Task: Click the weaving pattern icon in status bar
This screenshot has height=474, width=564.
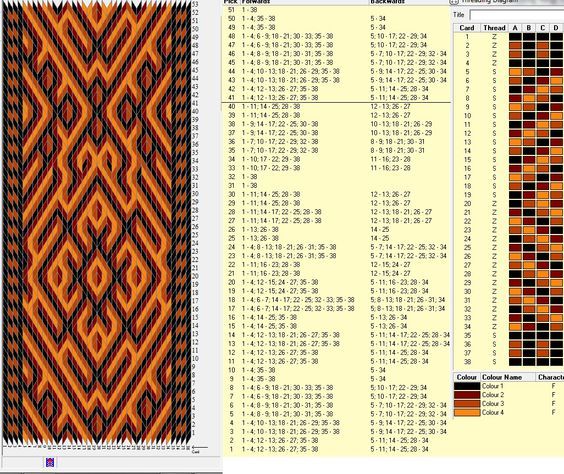Action: point(50,462)
